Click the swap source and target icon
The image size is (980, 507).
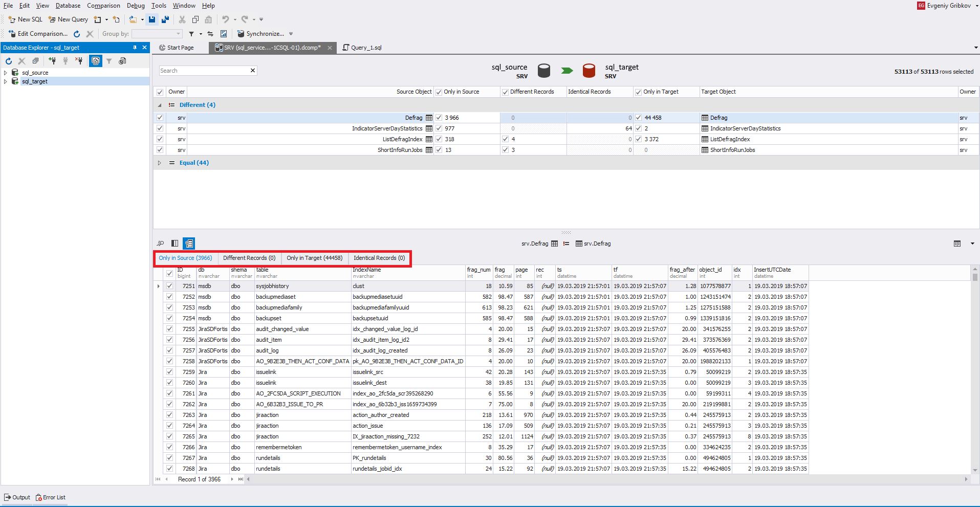[210, 34]
